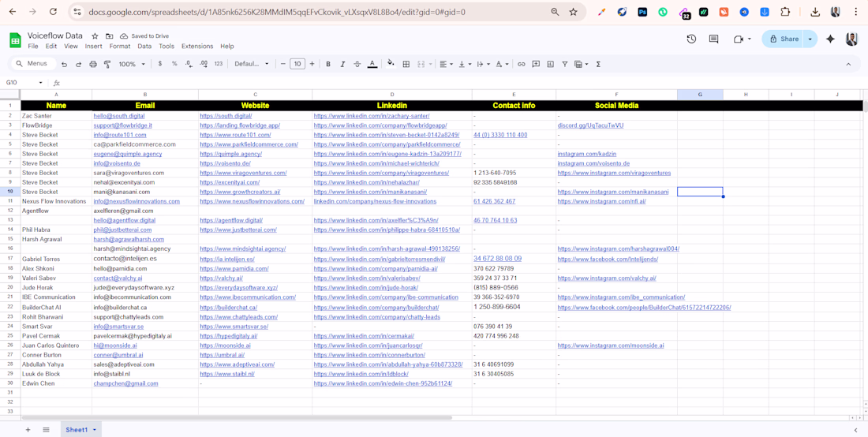Image resolution: width=868 pixels, height=437 pixels.
Task: Toggle italic formatting
Action: tap(342, 64)
